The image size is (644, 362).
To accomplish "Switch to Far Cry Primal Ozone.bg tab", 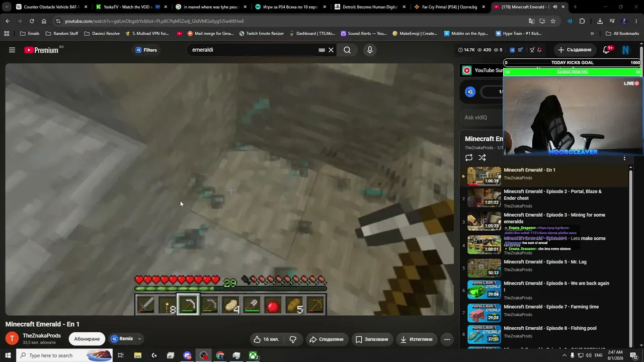I will pos(449,7).
